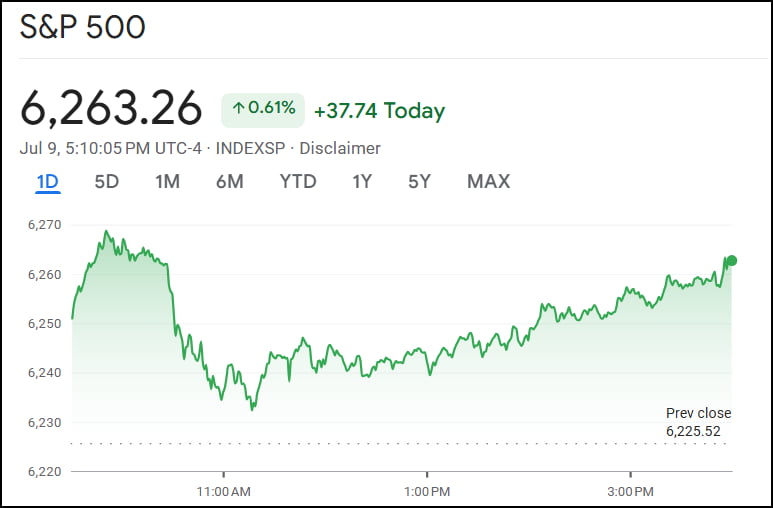This screenshot has height=508, width=773.
Task: Click the Prev close 6,225.52 label
Action: (x=698, y=422)
